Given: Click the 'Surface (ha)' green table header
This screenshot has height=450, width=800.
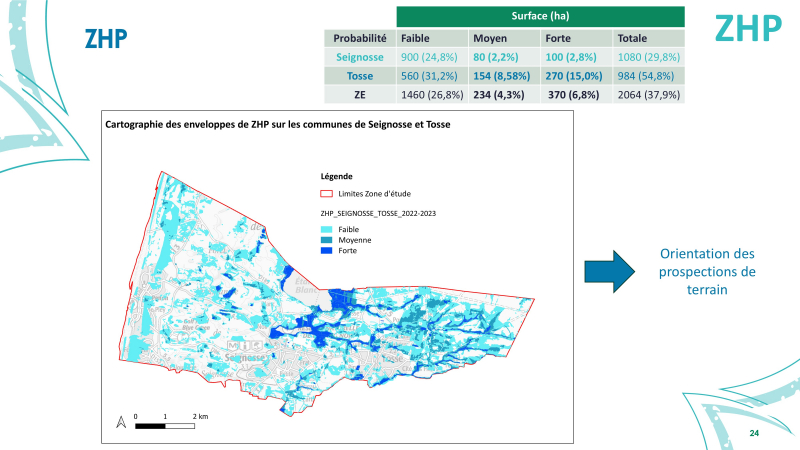Looking at the screenshot, I should pyautogui.click(x=539, y=16).
